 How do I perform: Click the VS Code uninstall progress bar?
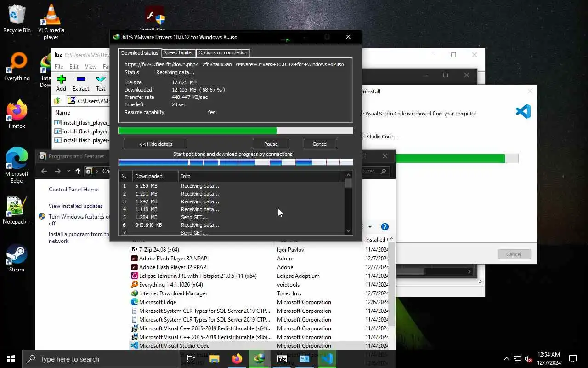457,158
